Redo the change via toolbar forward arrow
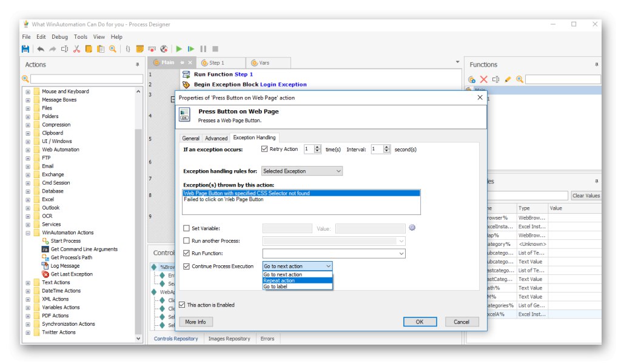Screen dimensions: 621x364 (x=52, y=49)
